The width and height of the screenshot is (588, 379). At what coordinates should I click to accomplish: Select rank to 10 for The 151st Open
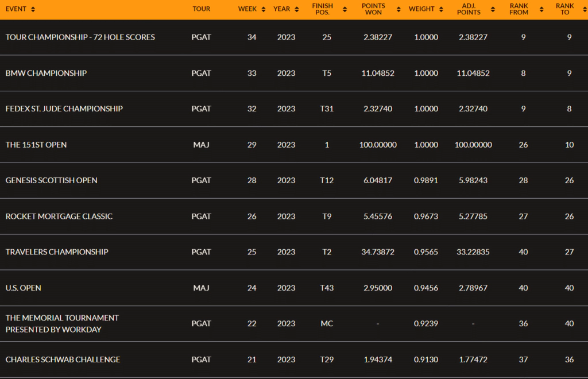(569, 145)
